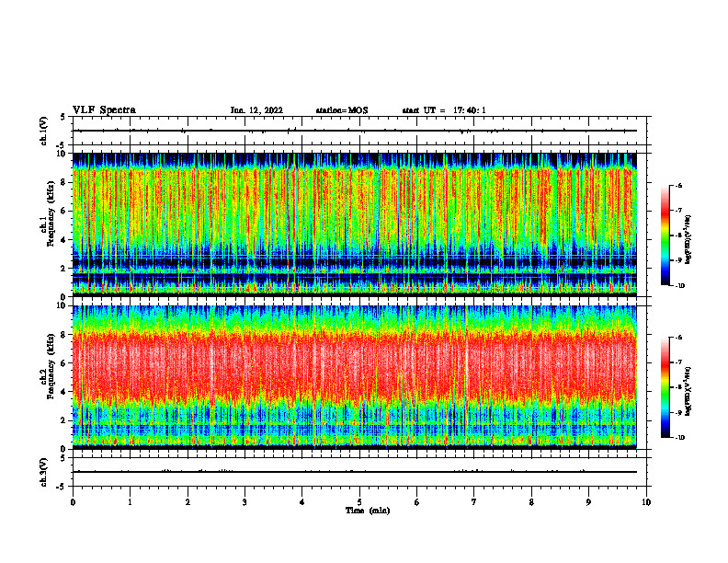Click the "-6" tick on ch.2 colorbar
728x563 pixels.
click(679, 338)
